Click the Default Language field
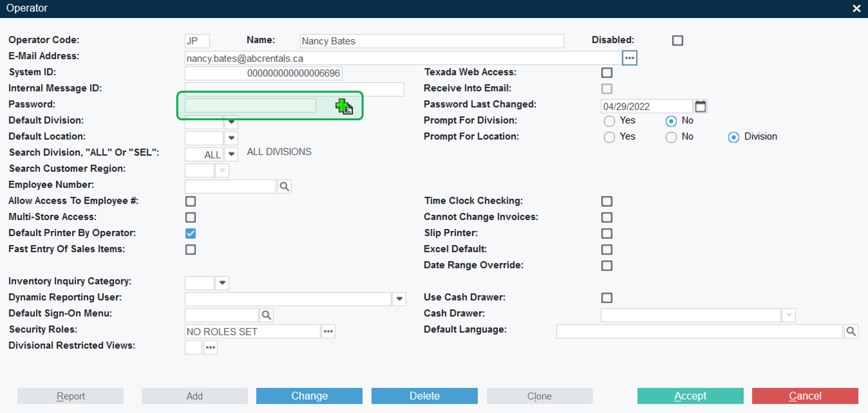868x413 pixels. 699,331
